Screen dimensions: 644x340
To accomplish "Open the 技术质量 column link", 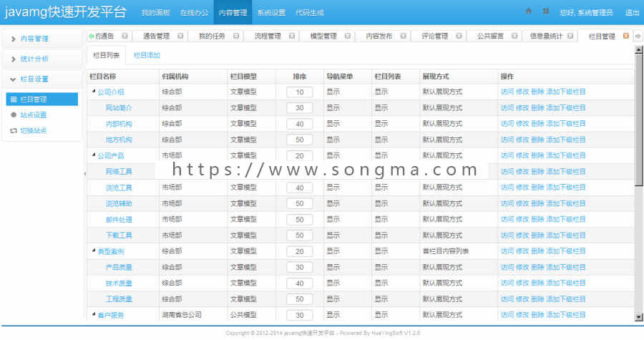I will (119, 283).
